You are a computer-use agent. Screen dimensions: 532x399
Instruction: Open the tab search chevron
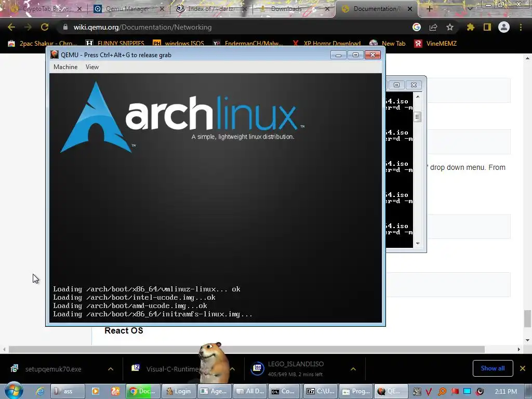[x=470, y=9]
